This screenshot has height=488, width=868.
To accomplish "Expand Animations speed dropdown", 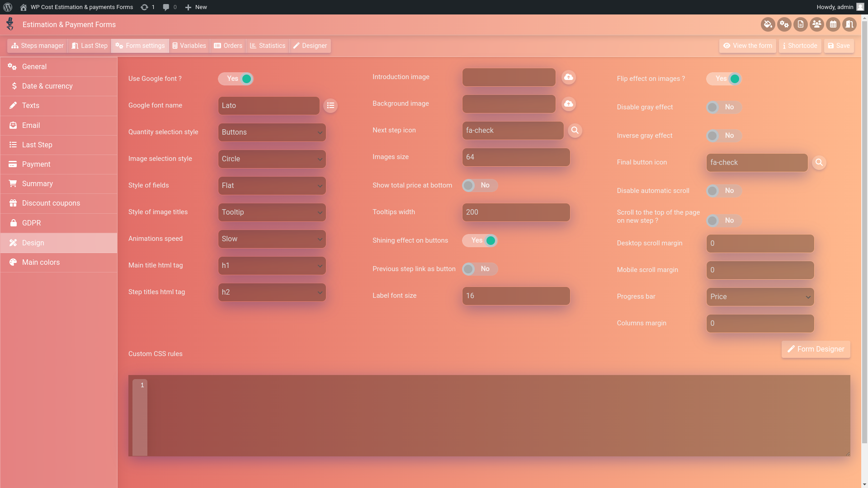I will (x=272, y=239).
